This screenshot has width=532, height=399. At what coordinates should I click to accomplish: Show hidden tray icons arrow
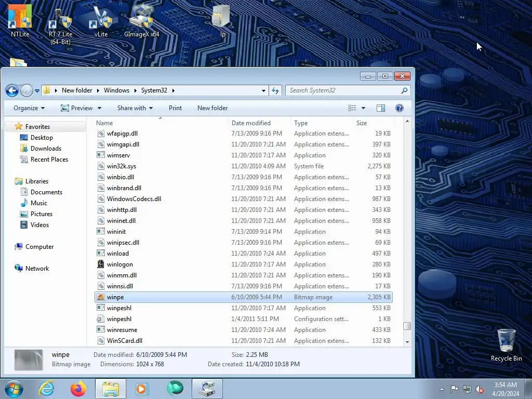[x=442, y=389]
